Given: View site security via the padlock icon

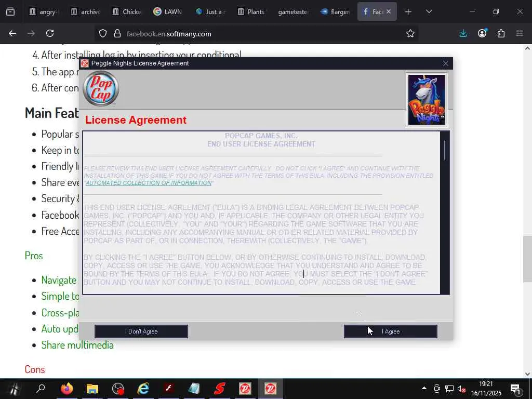Looking at the screenshot, I should [117, 34].
